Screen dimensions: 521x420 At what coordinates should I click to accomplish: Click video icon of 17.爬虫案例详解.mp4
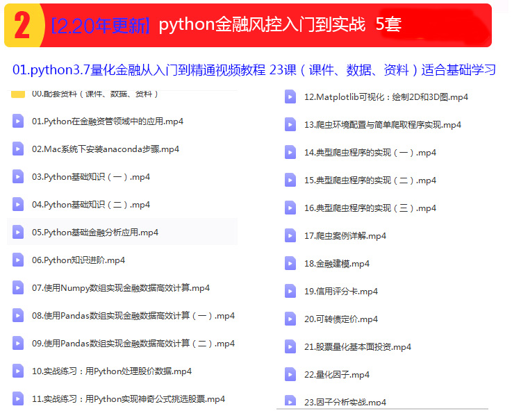(x=290, y=236)
